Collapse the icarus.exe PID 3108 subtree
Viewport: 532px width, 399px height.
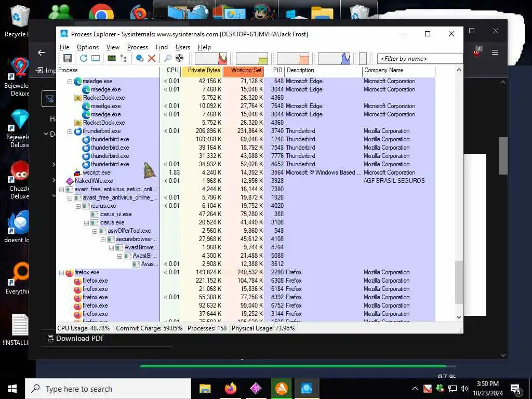(86, 223)
